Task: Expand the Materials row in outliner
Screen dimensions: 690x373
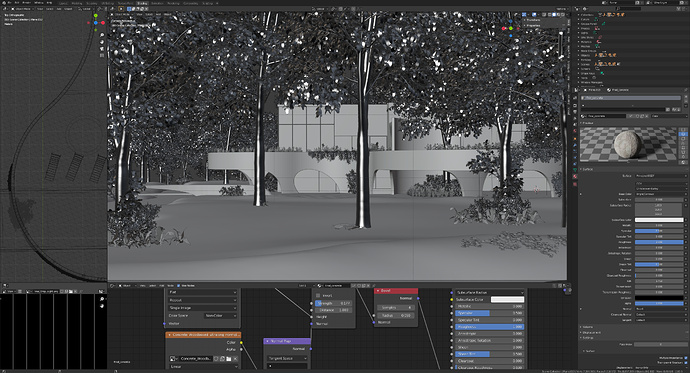Action: [x=579, y=42]
